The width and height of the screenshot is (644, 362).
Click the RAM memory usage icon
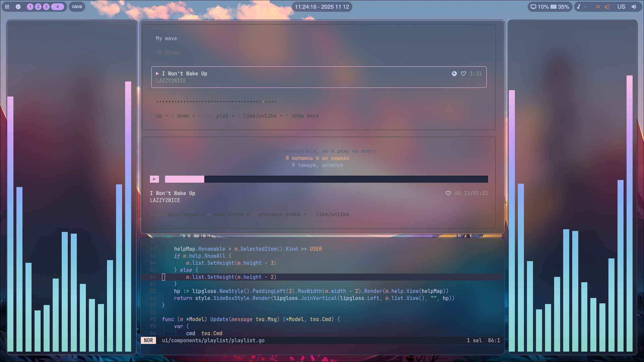pyautogui.click(x=553, y=7)
